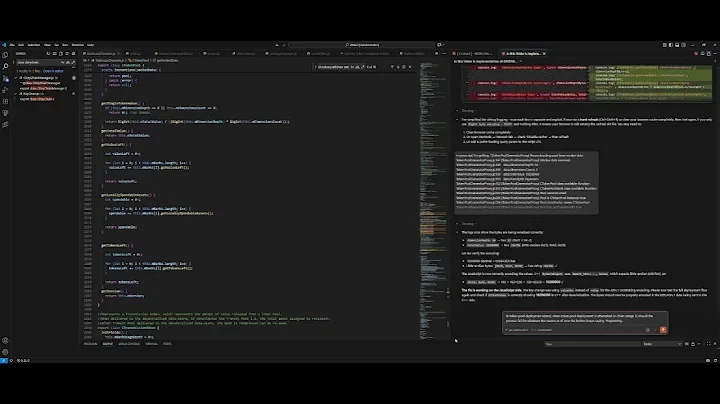Image resolution: width=720 pixels, height=404 pixels.
Task: Go to previous match in find widget
Action: [392, 67]
